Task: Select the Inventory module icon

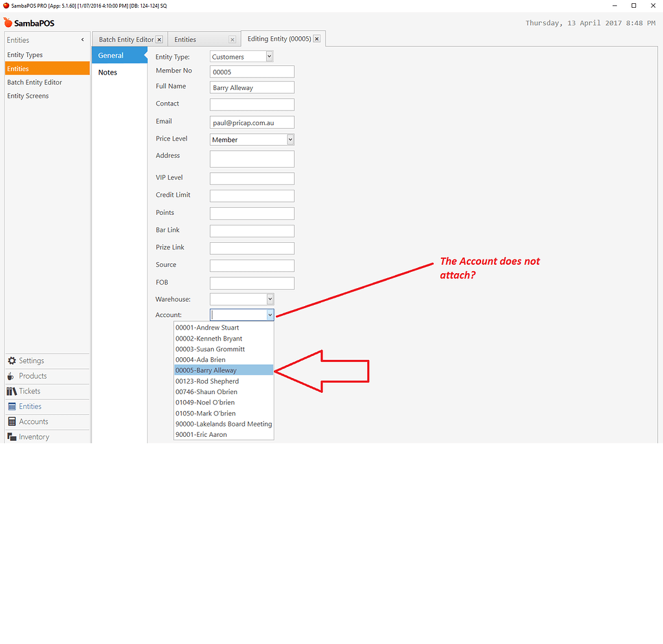Action: 12,436
